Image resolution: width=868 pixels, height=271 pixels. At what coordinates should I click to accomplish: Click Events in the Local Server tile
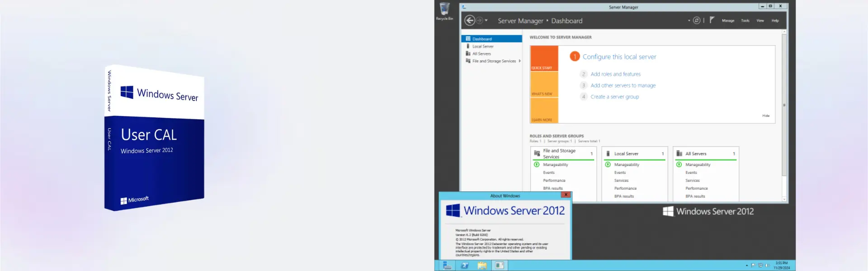pos(620,173)
